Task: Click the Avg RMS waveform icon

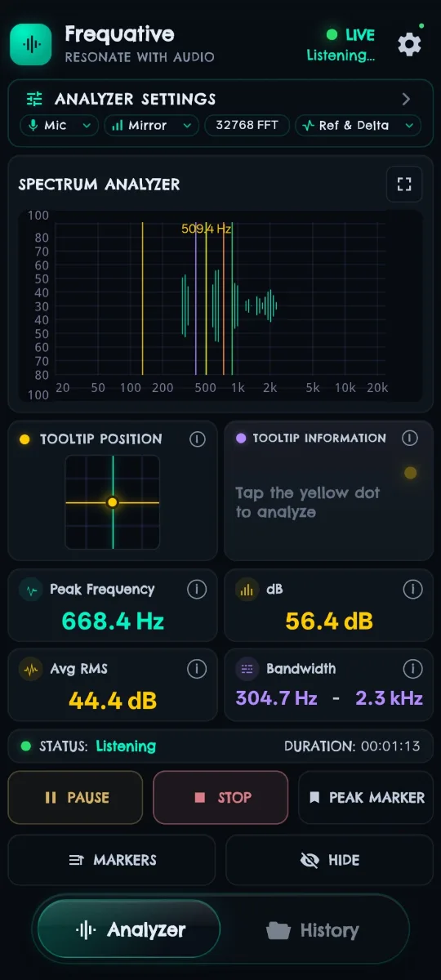Action: [32, 670]
